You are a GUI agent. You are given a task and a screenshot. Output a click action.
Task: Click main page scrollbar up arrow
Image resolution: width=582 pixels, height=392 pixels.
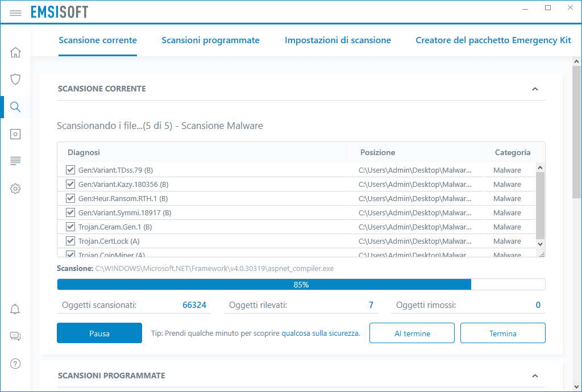pos(576,61)
